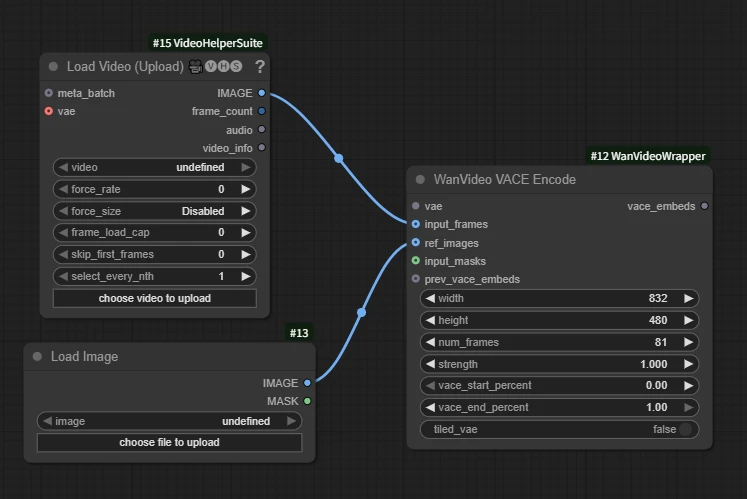The height and width of the screenshot is (499, 747).
Task: Collapse the Load Image node via its title dot
Action: (38, 357)
